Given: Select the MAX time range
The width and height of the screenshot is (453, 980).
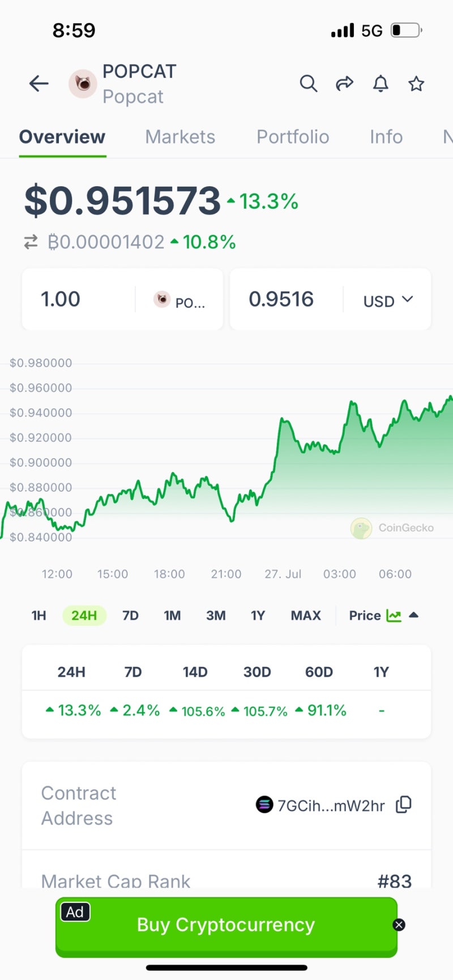Looking at the screenshot, I should 305,615.
